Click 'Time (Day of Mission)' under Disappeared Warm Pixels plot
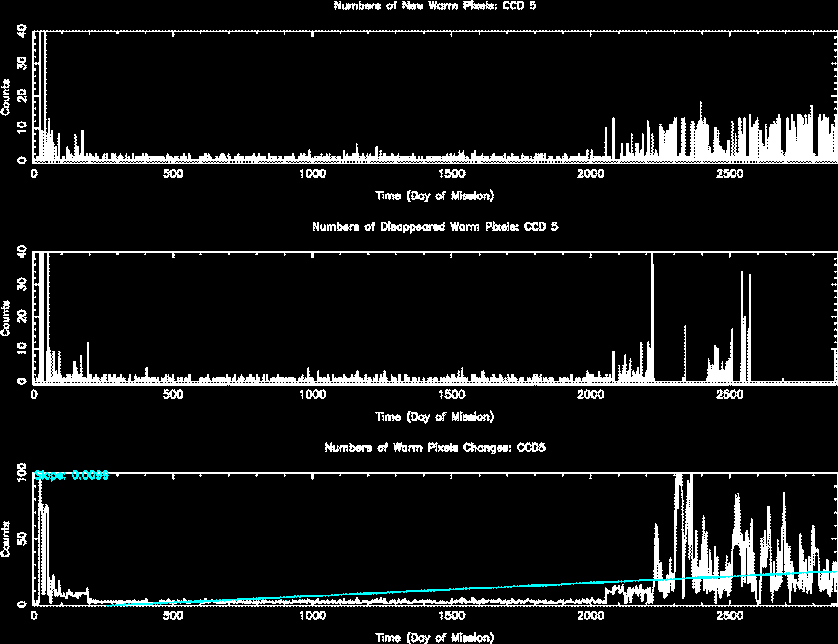The width and height of the screenshot is (838, 644). click(434, 416)
